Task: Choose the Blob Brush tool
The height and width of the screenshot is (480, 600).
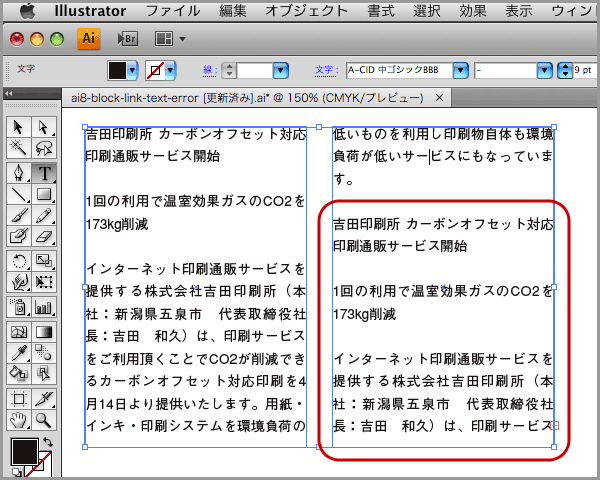Action: point(18,236)
